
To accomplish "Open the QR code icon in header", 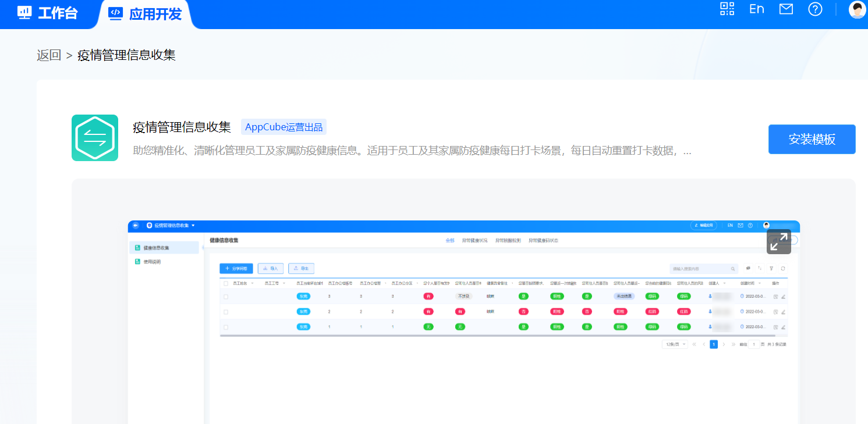I will pyautogui.click(x=727, y=9).
